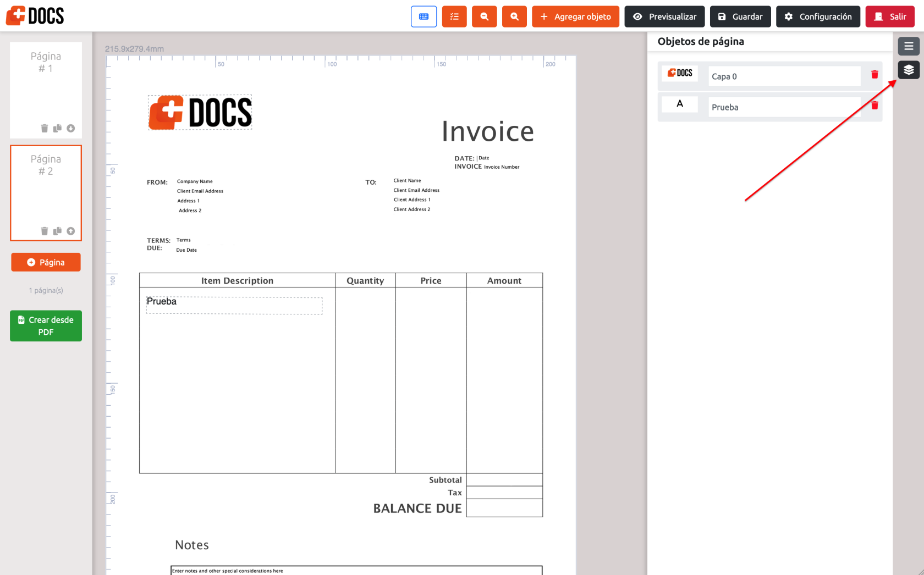Add a new page with Página button
This screenshot has width=924, height=575.
click(x=46, y=262)
